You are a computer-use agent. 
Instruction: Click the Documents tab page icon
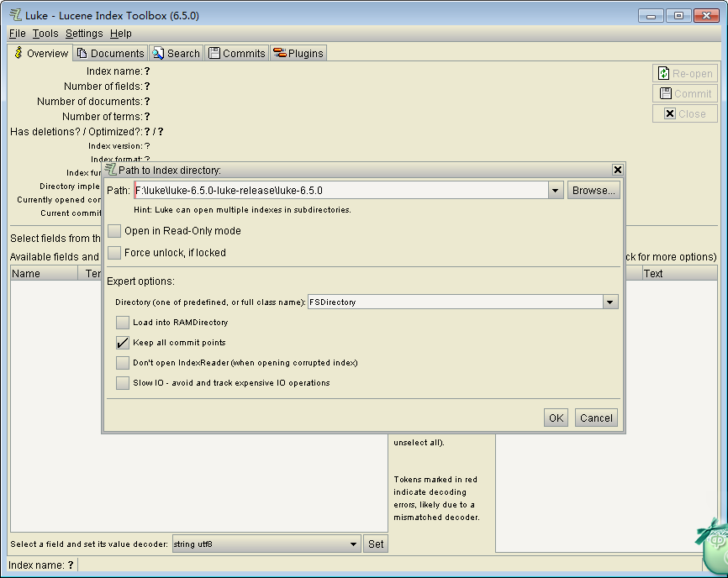coord(82,53)
